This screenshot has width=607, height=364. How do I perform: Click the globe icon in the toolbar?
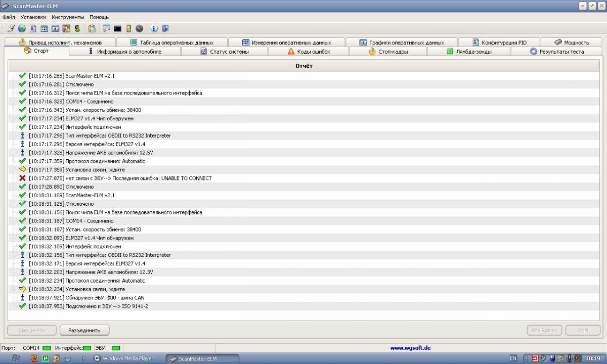[22, 29]
